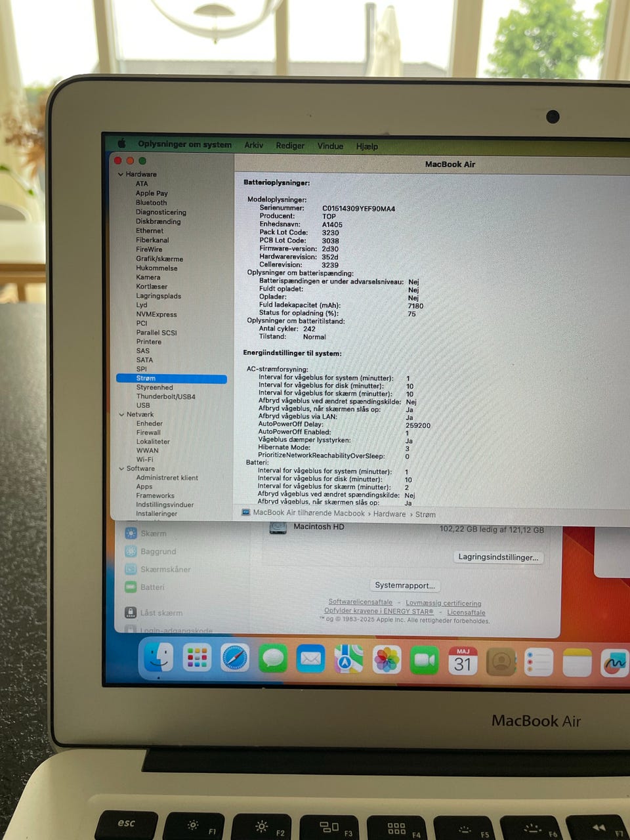Viewport: 630px width, 840px height.
Task: Select Hukommelse in the sidebar
Action: point(156,268)
